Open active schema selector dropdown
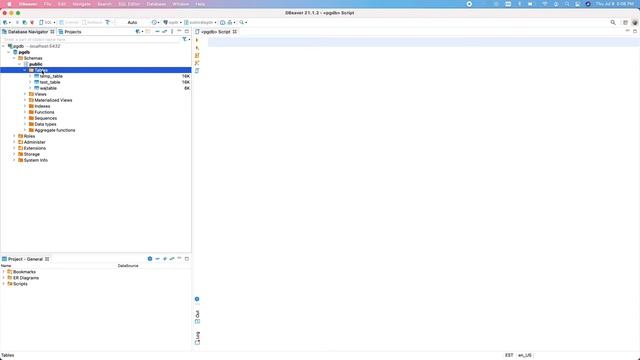Viewport: 640px width, 360px height. coord(200,22)
